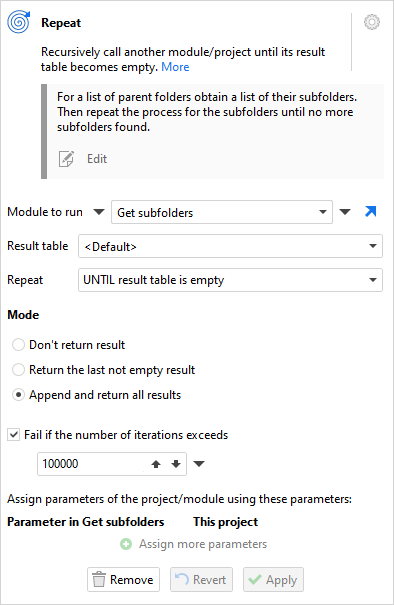Open the More help link
Screen dimensions: 394x605
tap(175, 67)
